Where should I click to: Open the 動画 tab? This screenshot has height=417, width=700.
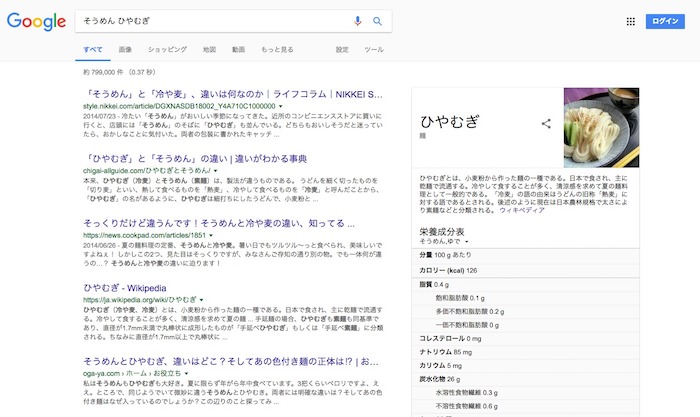(x=238, y=49)
